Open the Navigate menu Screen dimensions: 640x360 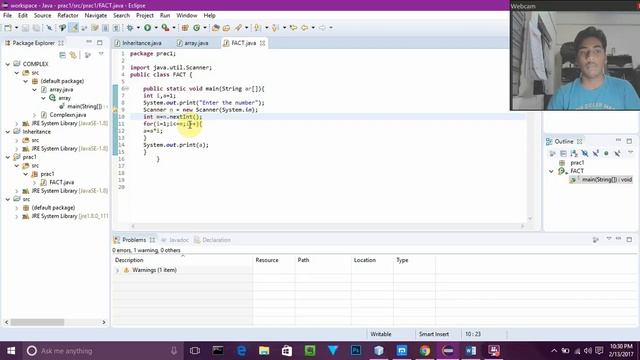click(x=96, y=16)
